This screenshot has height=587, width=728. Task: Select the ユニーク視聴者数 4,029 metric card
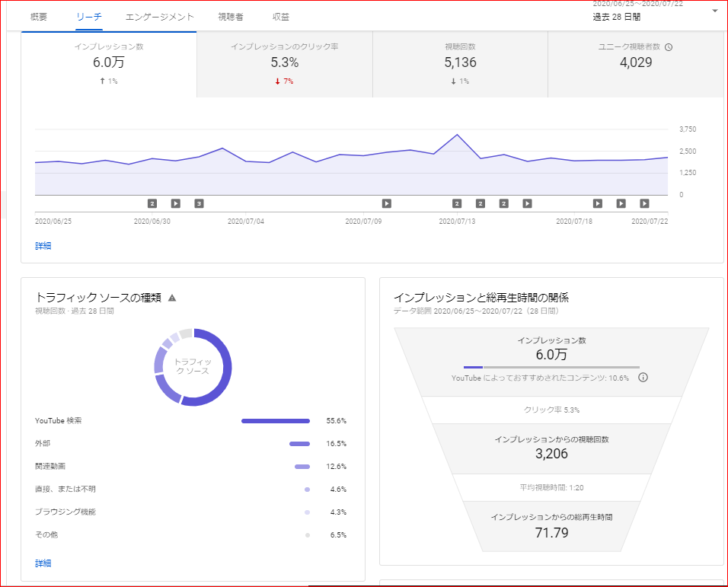tap(636, 64)
